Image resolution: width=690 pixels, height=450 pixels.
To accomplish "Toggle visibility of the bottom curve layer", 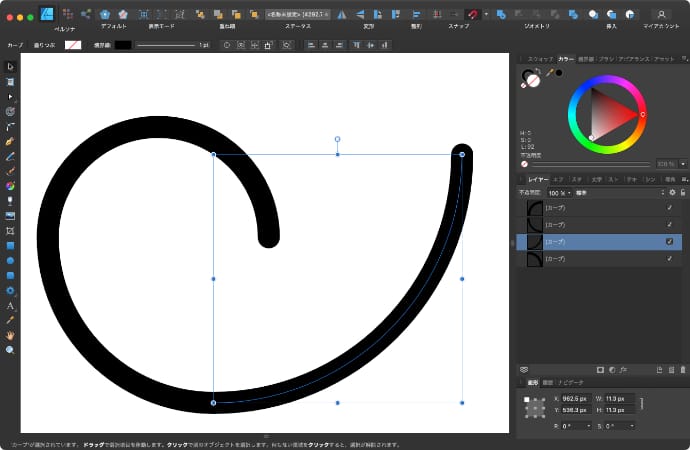I will pyautogui.click(x=669, y=259).
